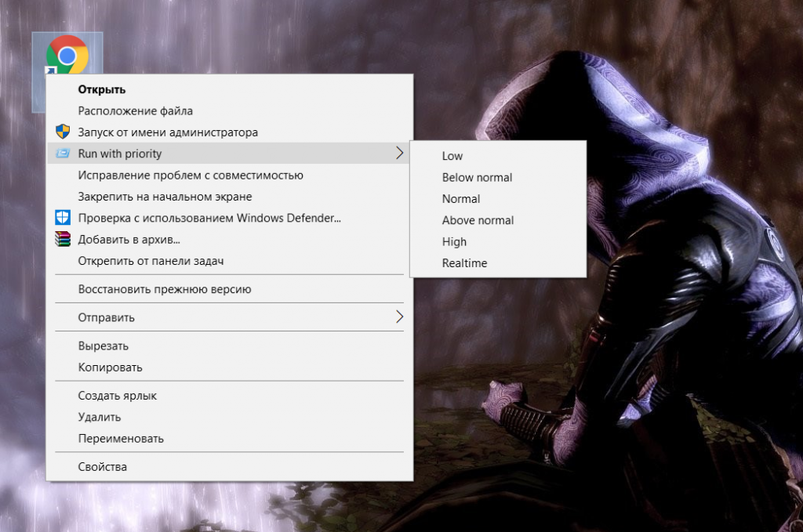Image resolution: width=803 pixels, height=532 pixels.
Task: Open Свойства at the menu bottom
Action: tap(102, 467)
